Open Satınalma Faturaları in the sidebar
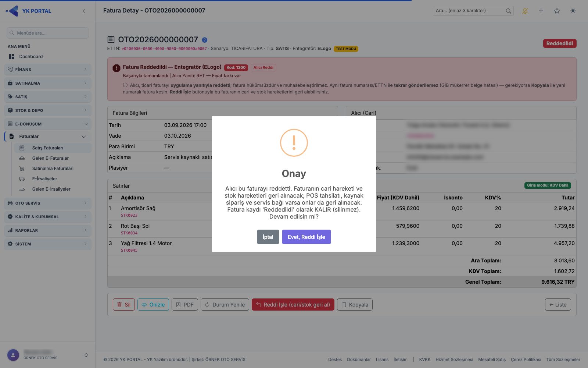The image size is (588, 368). tap(53, 169)
